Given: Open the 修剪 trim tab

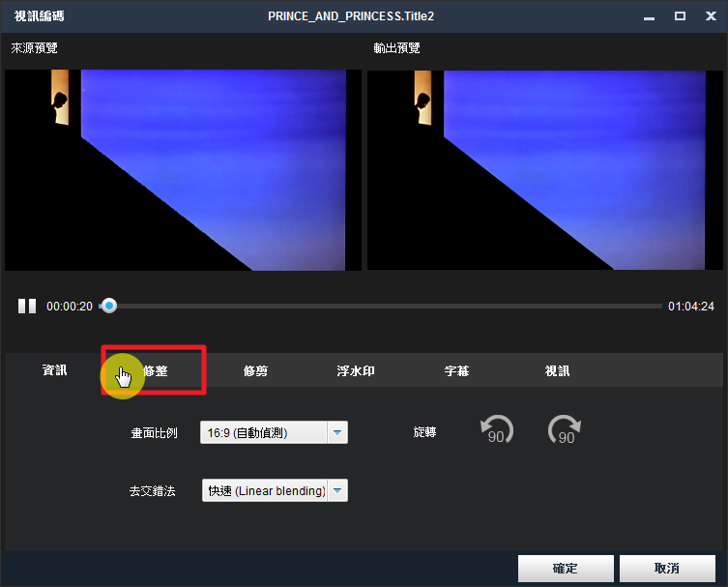Looking at the screenshot, I should coord(256,370).
